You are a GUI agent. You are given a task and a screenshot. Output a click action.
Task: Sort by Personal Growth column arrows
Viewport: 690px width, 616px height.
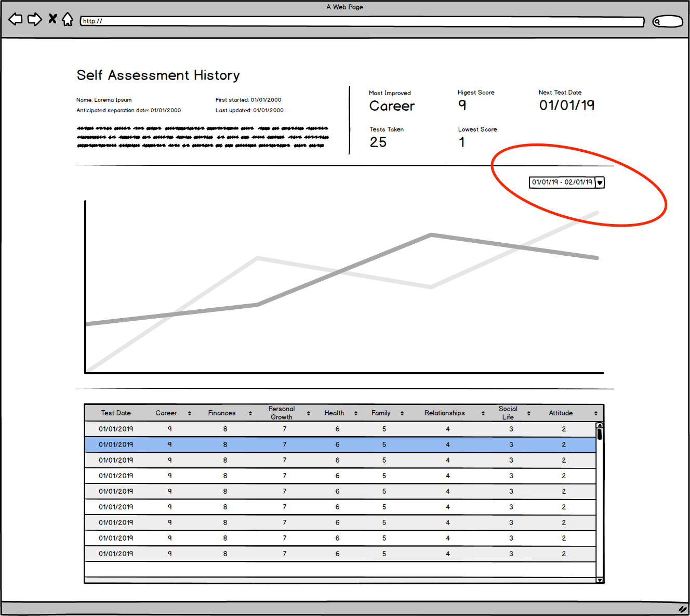(x=309, y=413)
